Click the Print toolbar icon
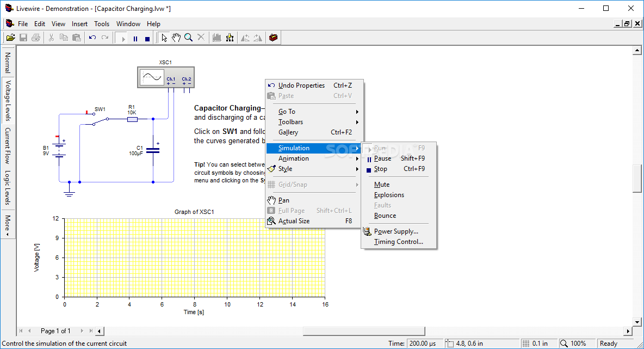The height and width of the screenshot is (349, 644). pyautogui.click(x=36, y=38)
